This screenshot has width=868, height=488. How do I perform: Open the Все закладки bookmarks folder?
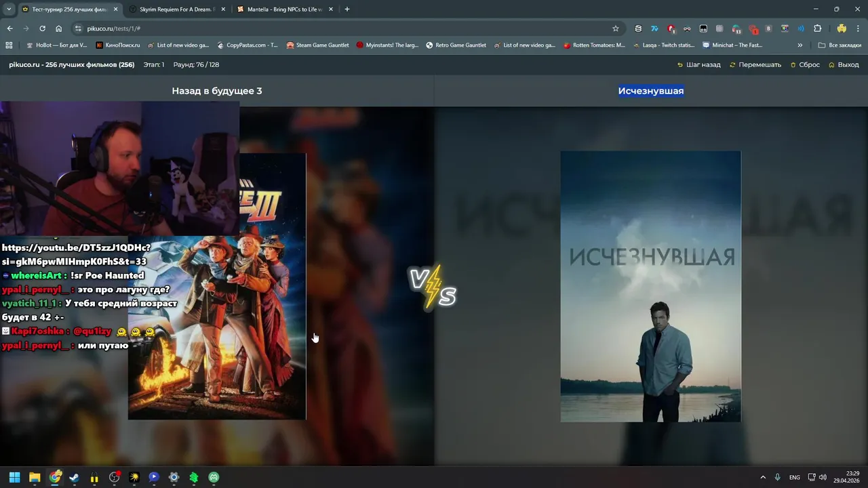pyautogui.click(x=840, y=45)
